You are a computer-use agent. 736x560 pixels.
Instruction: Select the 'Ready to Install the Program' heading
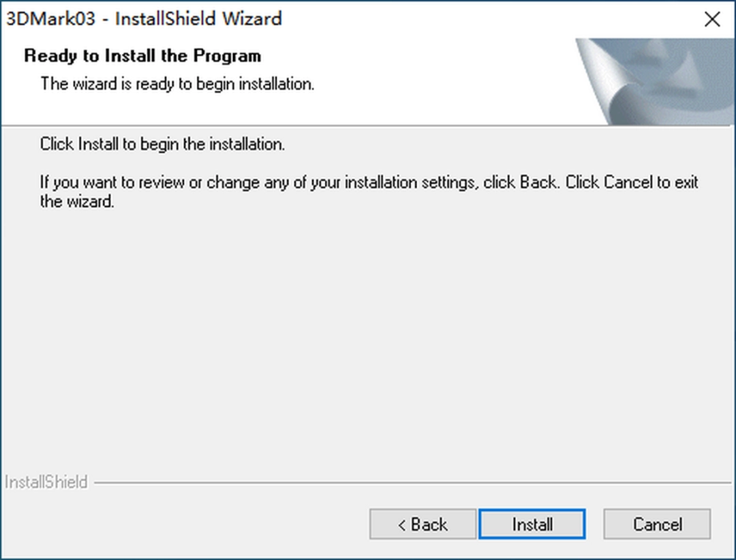click(x=142, y=56)
